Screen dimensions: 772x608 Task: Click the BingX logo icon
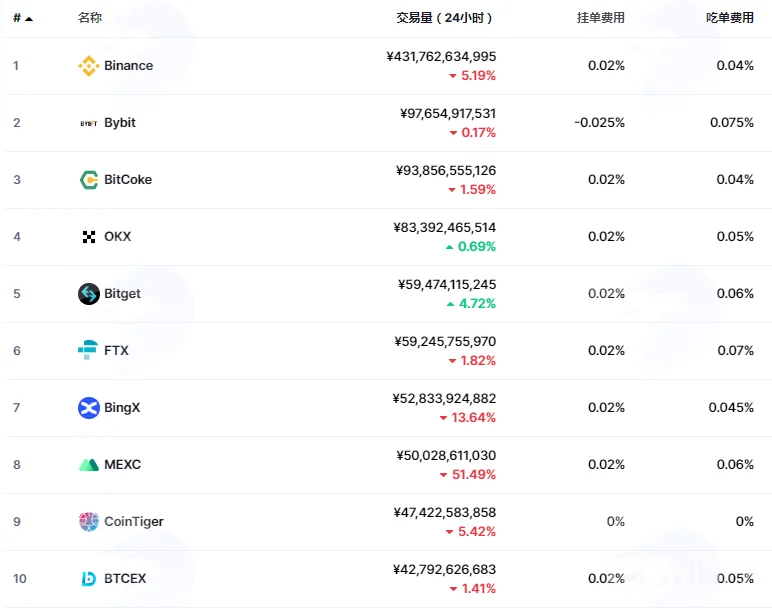click(89, 408)
